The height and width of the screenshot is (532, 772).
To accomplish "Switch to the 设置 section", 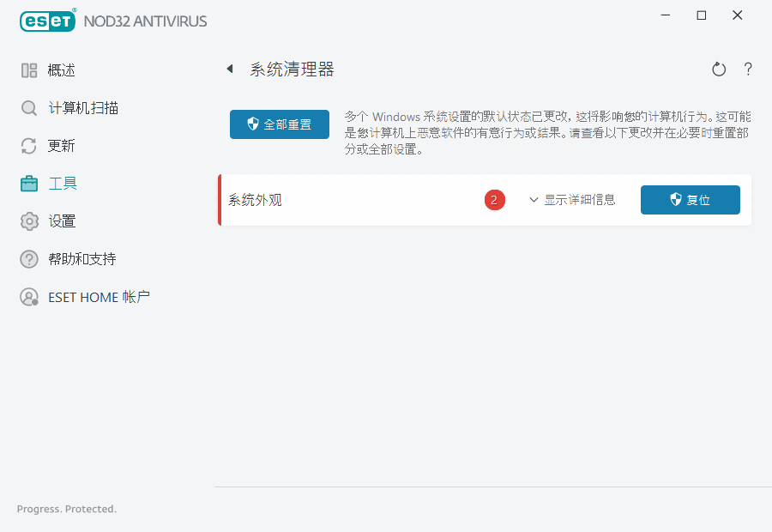I will tap(63, 221).
